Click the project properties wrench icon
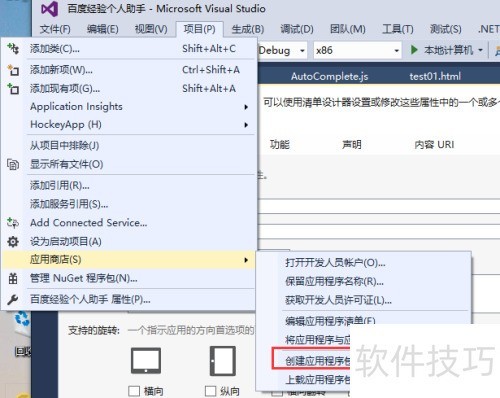 [13, 299]
